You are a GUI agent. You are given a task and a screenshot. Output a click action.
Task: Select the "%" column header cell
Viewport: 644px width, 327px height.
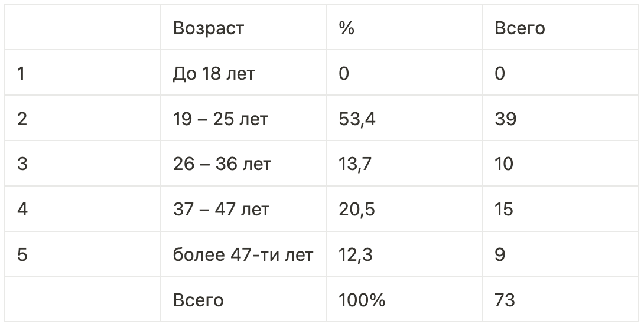pyautogui.click(x=347, y=28)
